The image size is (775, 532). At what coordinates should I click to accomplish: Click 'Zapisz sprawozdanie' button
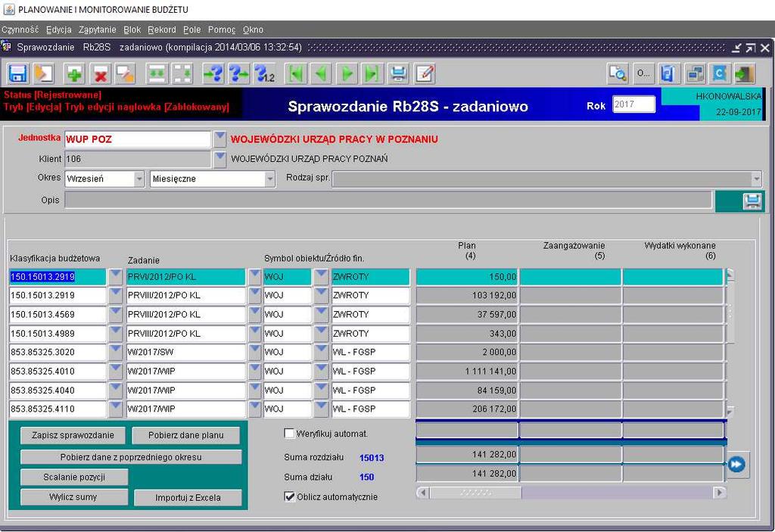point(73,435)
